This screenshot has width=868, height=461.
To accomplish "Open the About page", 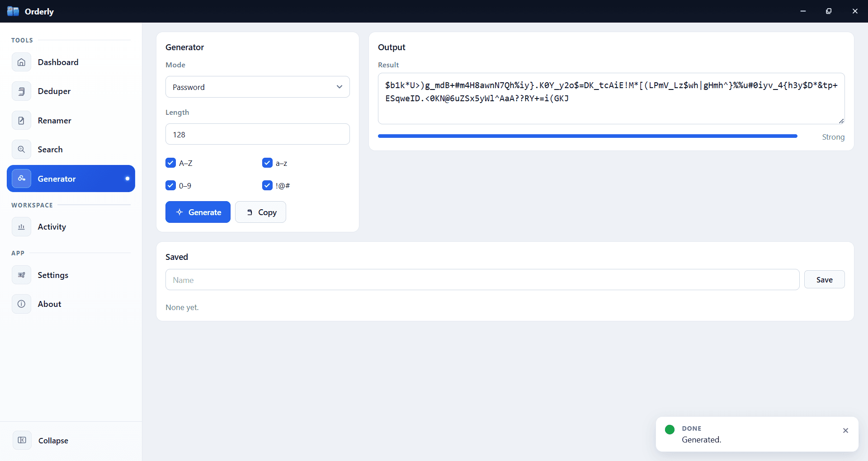I will [x=71, y=304].
